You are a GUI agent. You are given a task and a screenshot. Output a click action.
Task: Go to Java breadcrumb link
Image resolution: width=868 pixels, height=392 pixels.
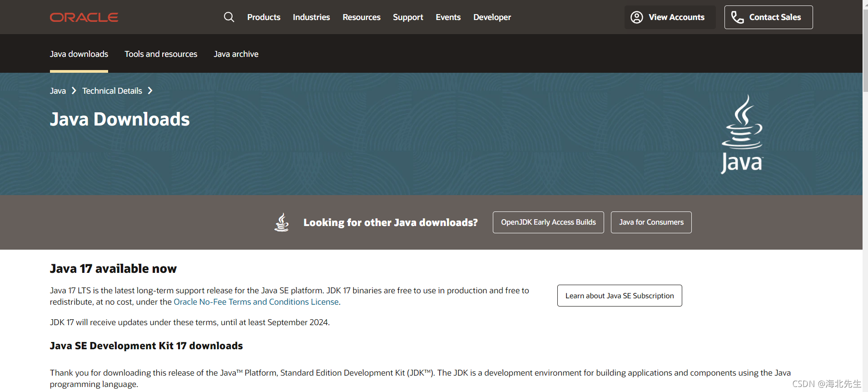[x=58, y=91]
